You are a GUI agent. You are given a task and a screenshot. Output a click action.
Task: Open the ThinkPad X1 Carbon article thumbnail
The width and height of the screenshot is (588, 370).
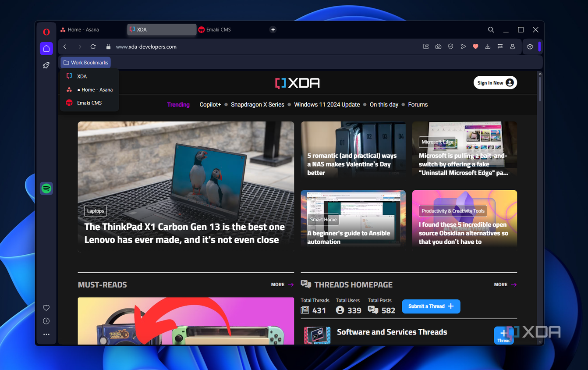[186, 186]
